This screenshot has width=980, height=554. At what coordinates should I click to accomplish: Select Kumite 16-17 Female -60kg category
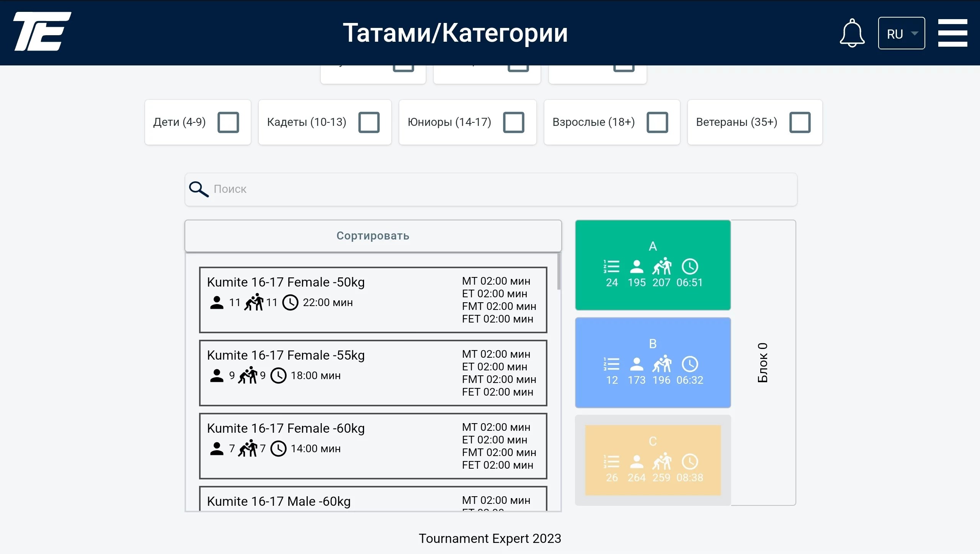point(373,446)
